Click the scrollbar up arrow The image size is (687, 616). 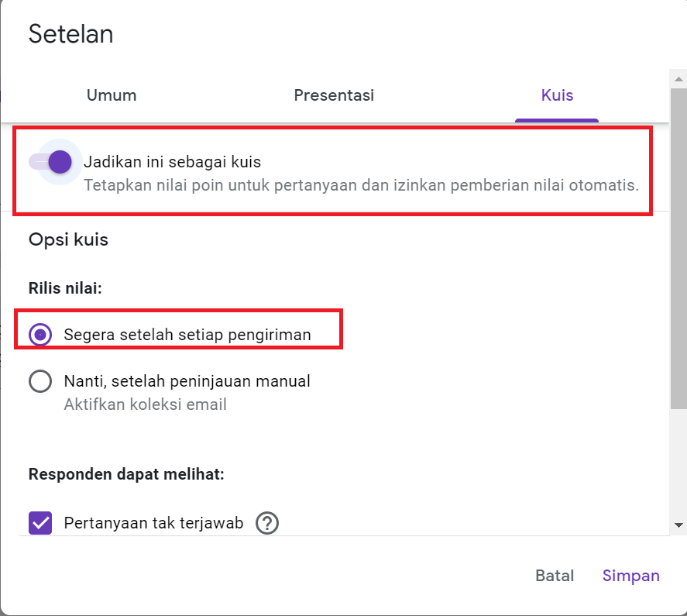tap(678, 78)
